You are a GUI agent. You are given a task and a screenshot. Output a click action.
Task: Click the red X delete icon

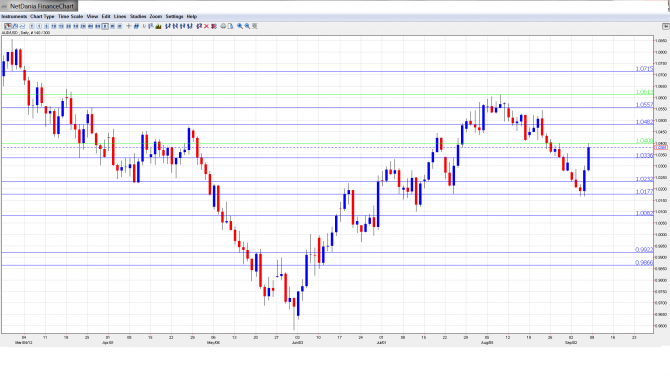(206, 26)
